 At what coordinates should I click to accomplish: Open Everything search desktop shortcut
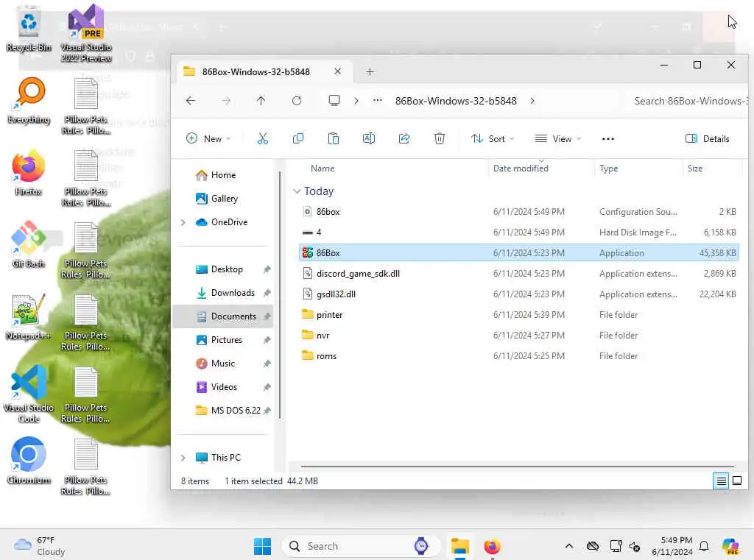click(29, 101)
